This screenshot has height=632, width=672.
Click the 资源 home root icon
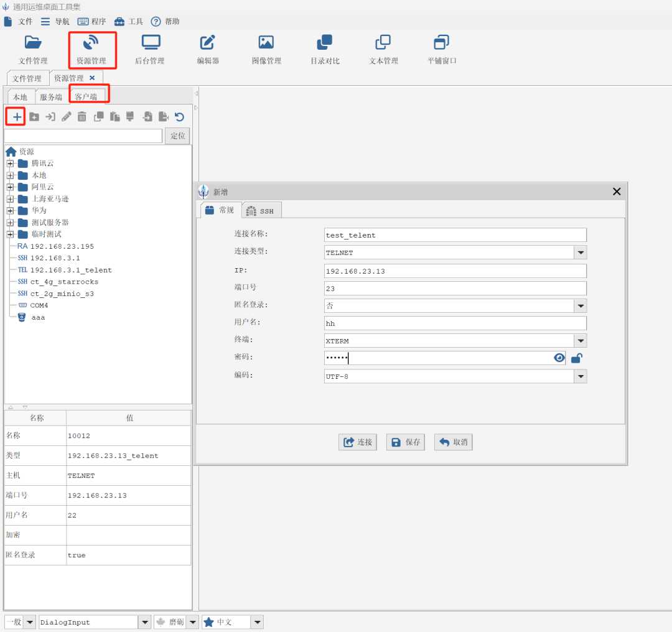tap(11, 152)
